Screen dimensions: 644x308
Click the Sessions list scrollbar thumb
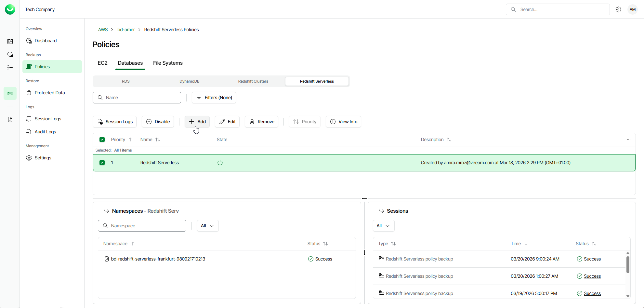[628, 264]
